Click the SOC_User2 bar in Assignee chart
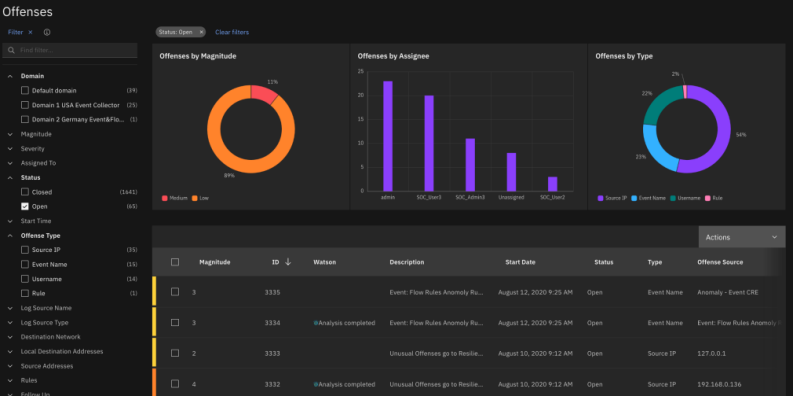Screen dimensions: 793x396 coord(552,184)
